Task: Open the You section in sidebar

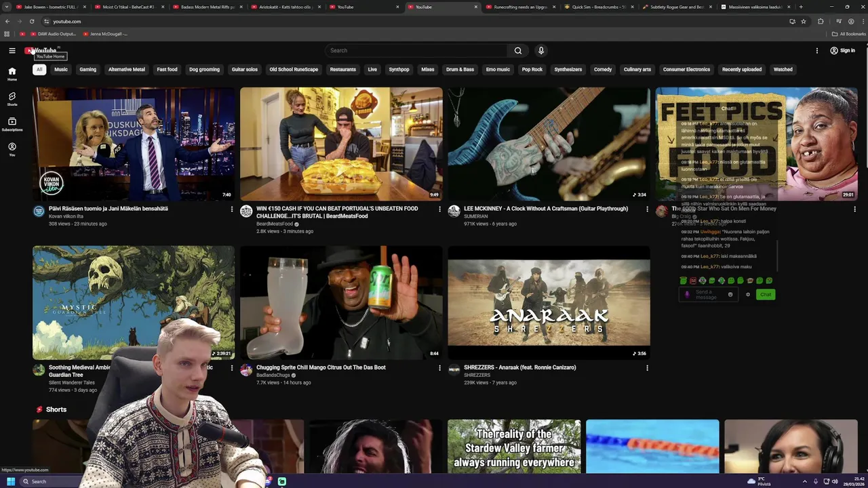Action: 12,149
